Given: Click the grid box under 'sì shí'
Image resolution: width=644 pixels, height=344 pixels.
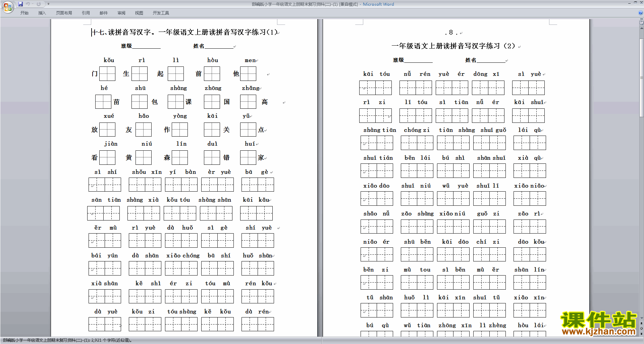Looking at the screenshot, I should [x=105, y=185].
